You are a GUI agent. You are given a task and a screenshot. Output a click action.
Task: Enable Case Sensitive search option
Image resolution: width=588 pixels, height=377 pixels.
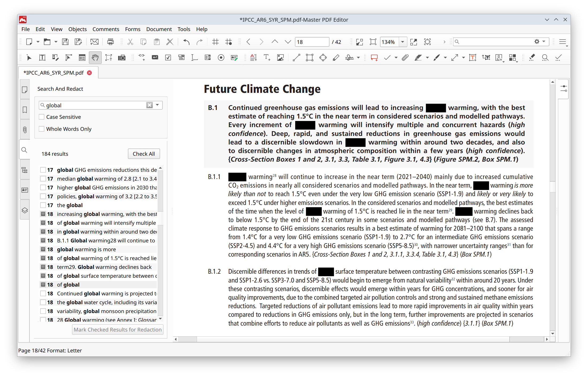41,117
